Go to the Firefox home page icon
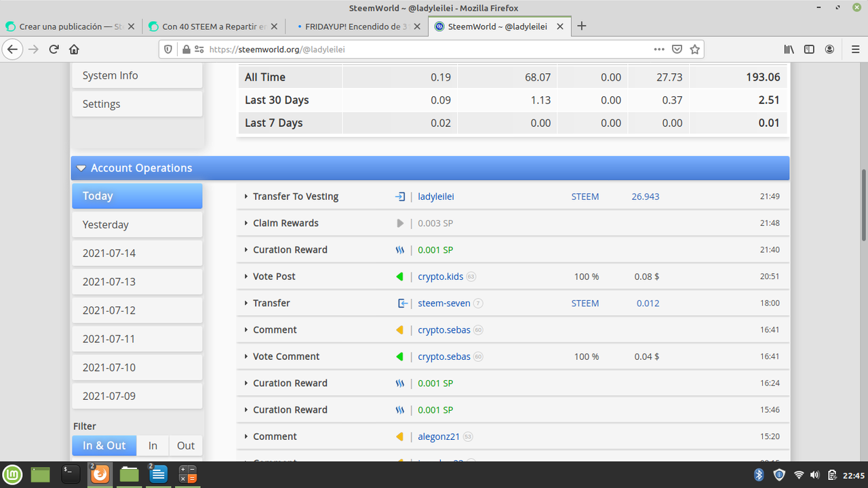The width and height of the screenshot is (868, 488). click(x=74, y=49)
